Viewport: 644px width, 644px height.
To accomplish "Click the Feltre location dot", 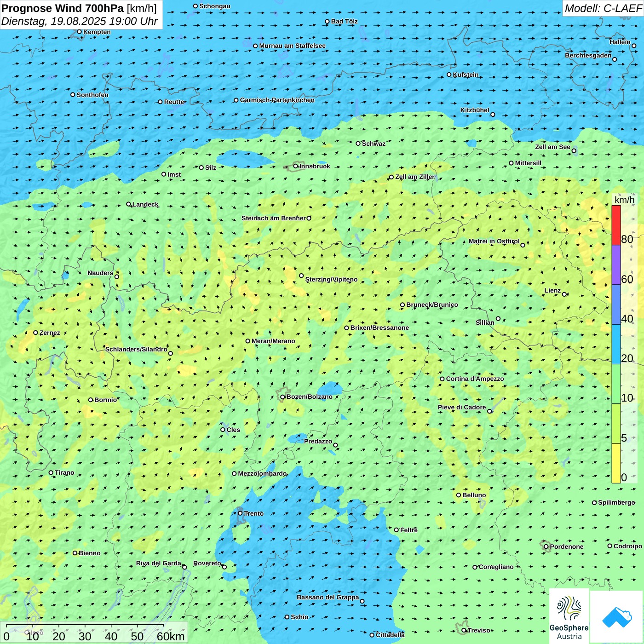I will (x=397, y=530).
